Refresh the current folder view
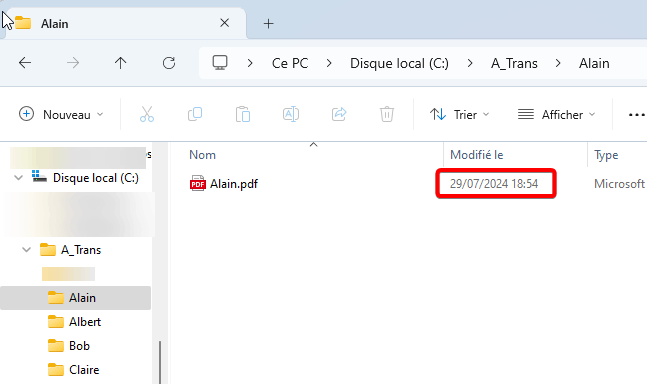647x384 pixels. coord(169,63)
